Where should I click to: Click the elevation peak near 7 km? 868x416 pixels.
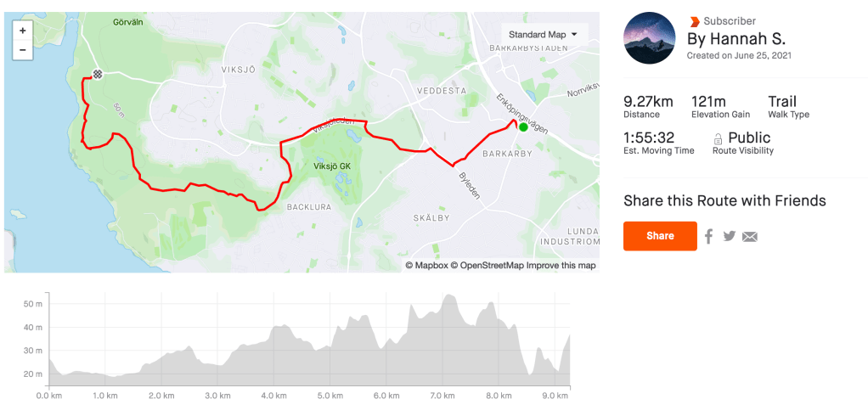coord(448,296)
